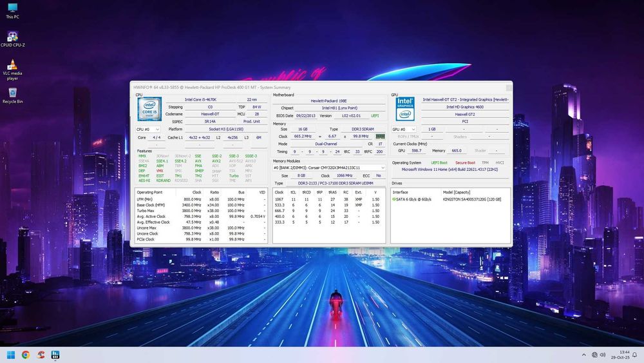The width and height of the screenshot is (644, 363).
Task: Select the Avg. Effective Clock row
Action: [x=201, y=222]
